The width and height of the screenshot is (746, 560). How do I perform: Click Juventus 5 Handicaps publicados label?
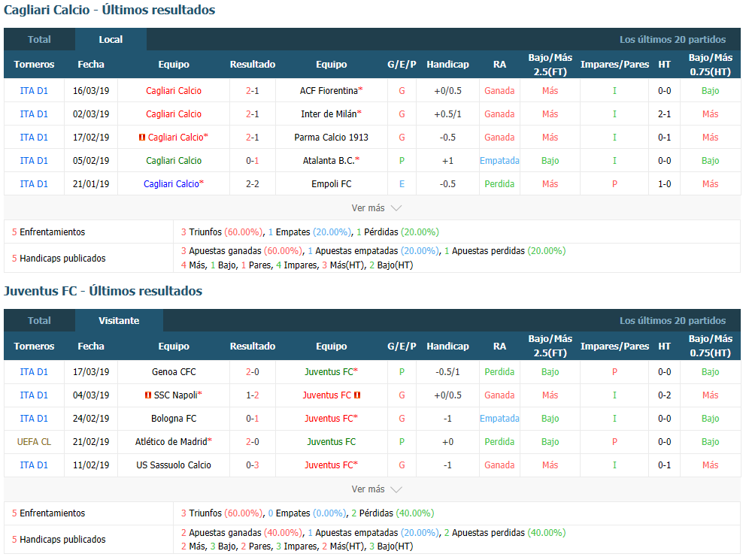click(59, 539)
